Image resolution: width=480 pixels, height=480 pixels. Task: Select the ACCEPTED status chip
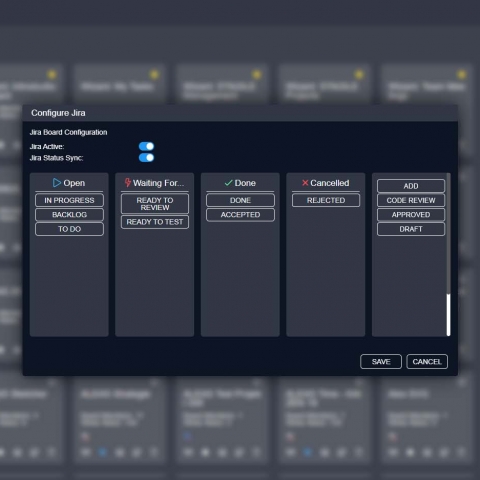click(240, 215)
